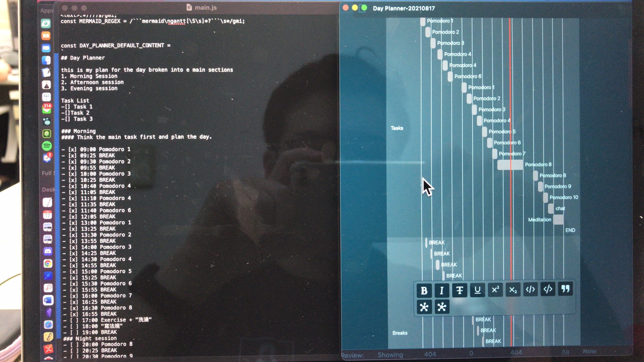This screenshot has width=644, height=362.
Task: Click the '16:30 Pomodoro 8' line in editor
Action: (98, 308)
